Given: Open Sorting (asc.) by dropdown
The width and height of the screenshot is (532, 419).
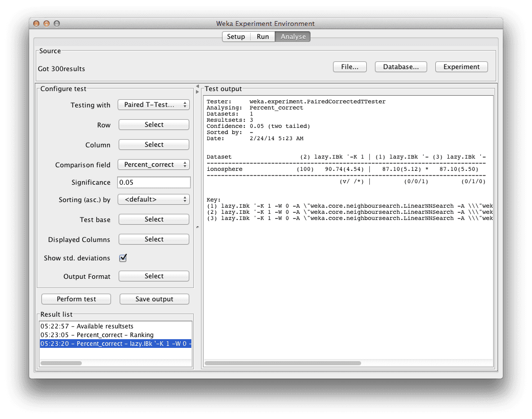Looking at the screenshot, I should pos(153,200).
